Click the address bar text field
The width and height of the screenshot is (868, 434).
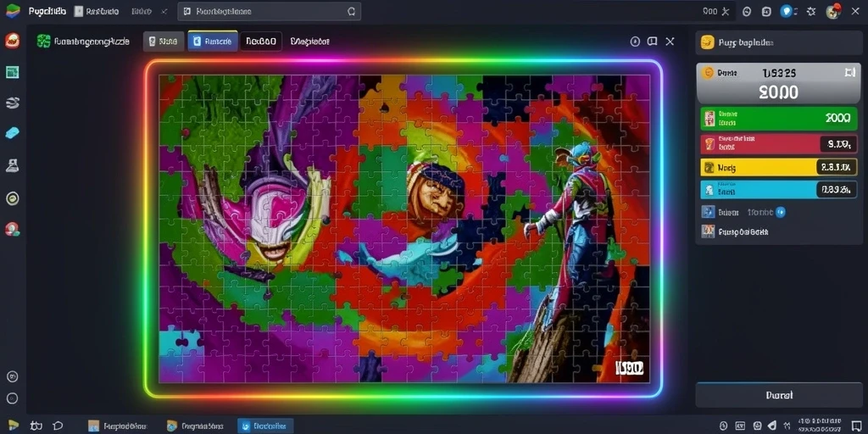(x=269, y=11)
